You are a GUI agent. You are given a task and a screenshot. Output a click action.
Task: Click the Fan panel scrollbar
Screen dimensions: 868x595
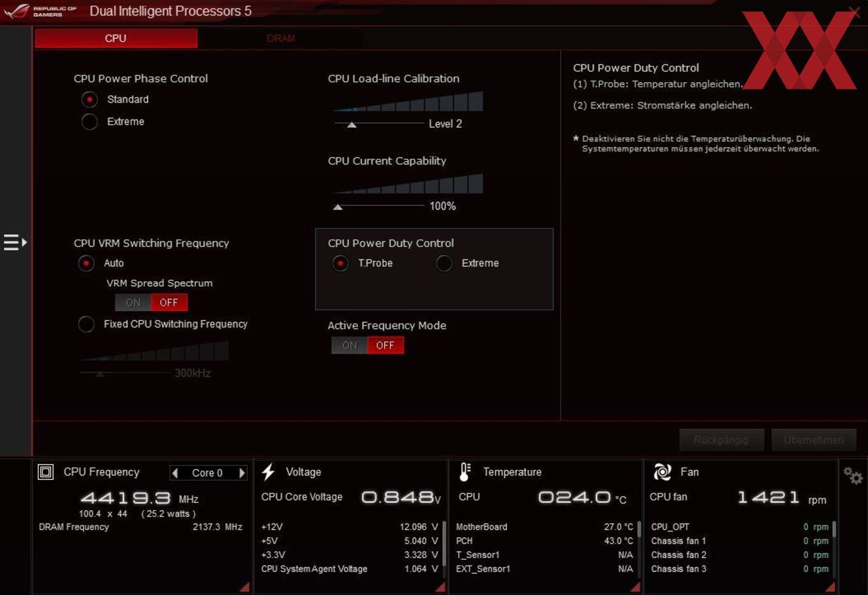(834, 530)
